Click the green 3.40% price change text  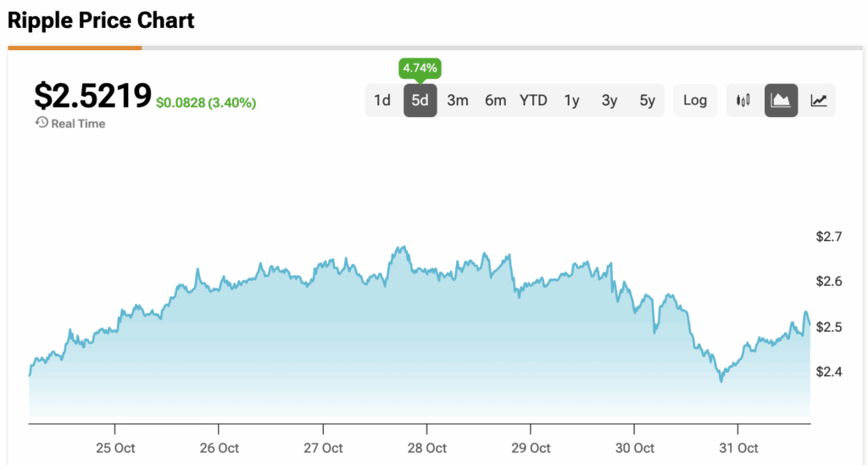[206, 103]
